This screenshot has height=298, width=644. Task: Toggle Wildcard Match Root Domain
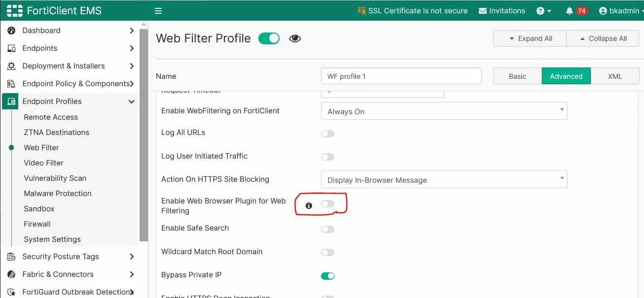pos(327,253)
